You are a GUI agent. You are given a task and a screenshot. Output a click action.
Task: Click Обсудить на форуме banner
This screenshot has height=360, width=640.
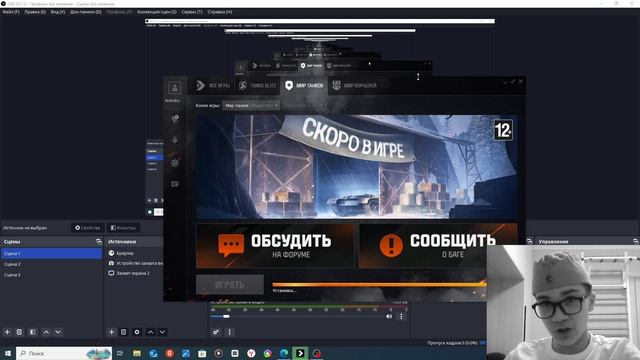[275, 246]
